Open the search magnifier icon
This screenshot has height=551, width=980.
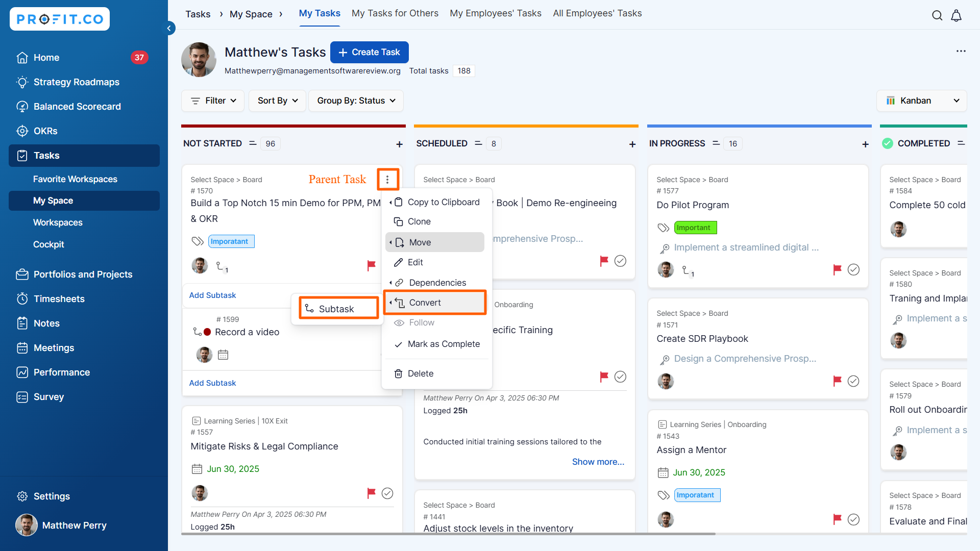(937, 15)
